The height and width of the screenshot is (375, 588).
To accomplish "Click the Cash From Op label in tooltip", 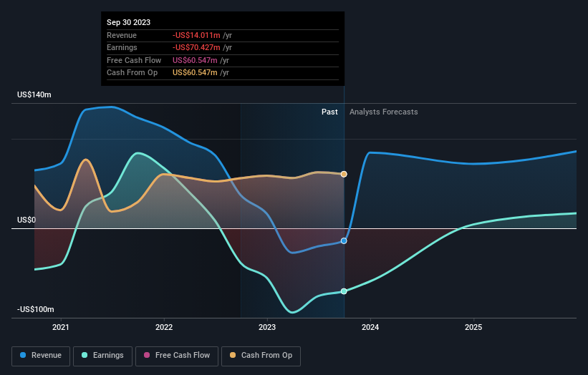I will click(x=132, y=73).
